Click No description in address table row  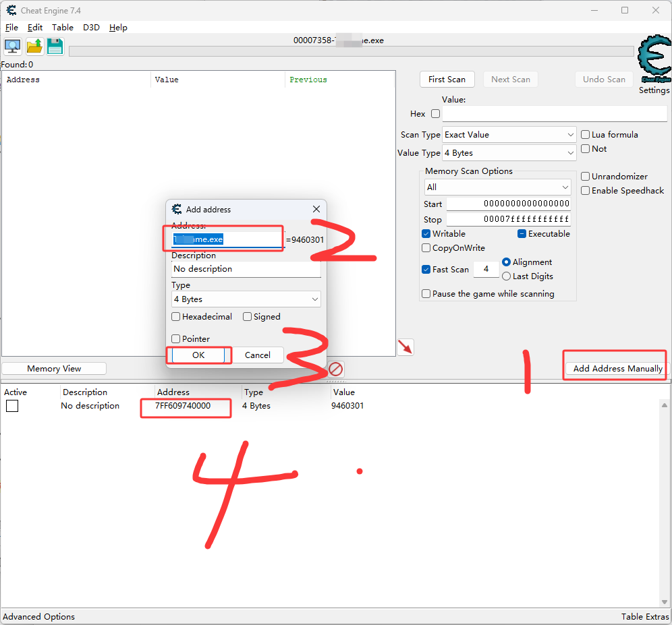coord(90,406)
